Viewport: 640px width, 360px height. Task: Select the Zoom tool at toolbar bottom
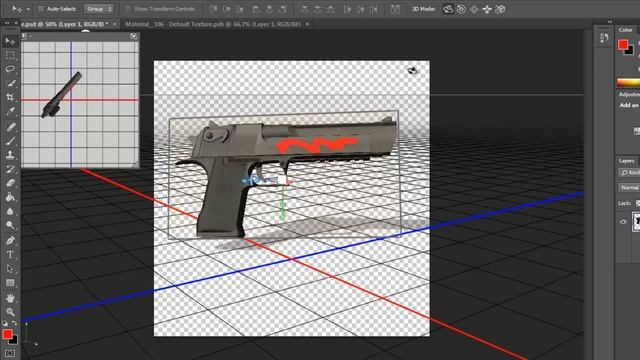pos(10,312)
